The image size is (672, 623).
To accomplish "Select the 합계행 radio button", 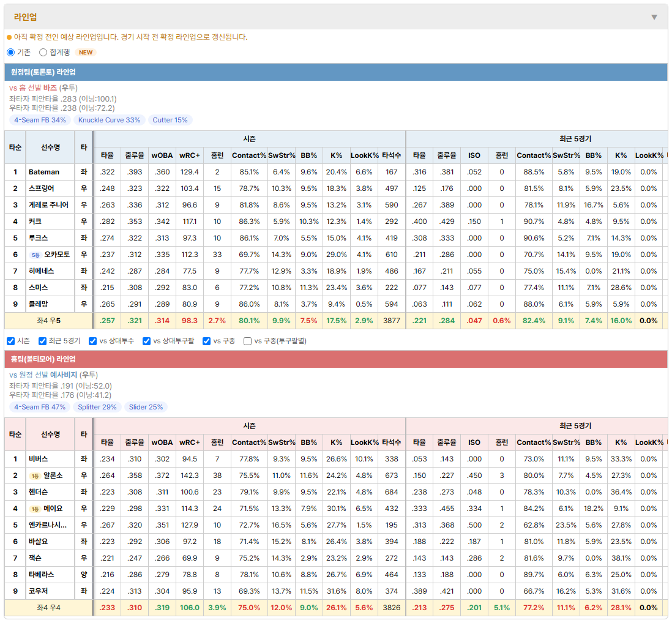I will 43,52.
